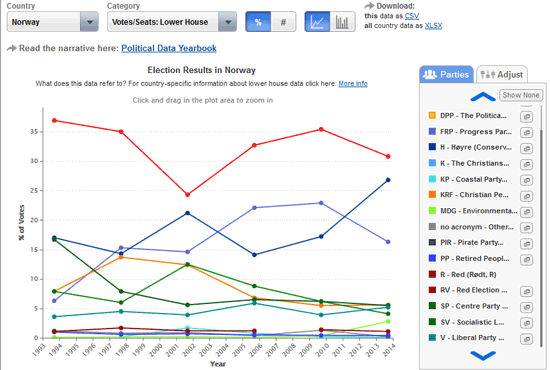Toggle absolute number display mode

pos(283,22)
